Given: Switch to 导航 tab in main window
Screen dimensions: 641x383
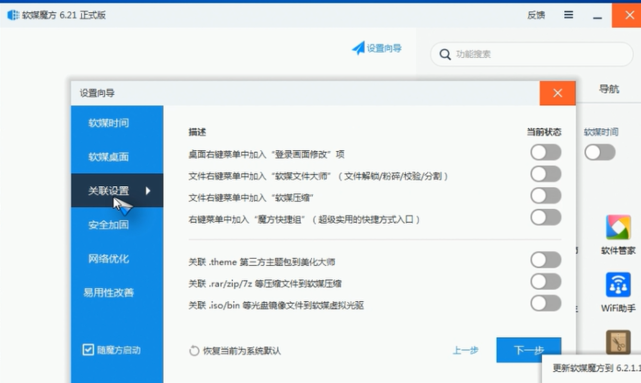Looking at the screenshot, I should tap(609, 89).
